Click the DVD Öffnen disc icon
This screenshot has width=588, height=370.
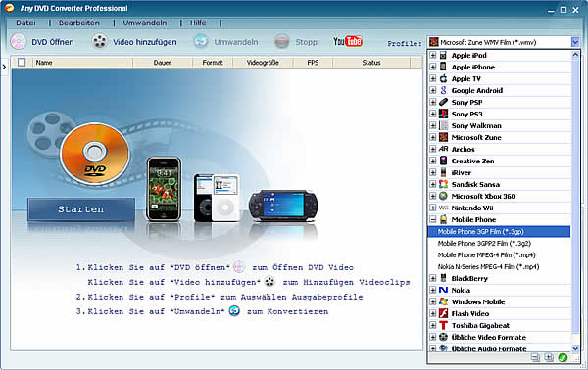point(18,42)
